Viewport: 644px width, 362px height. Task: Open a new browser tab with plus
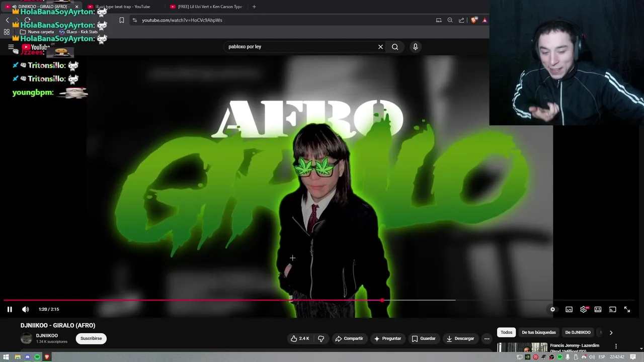(x=254, y=7)
